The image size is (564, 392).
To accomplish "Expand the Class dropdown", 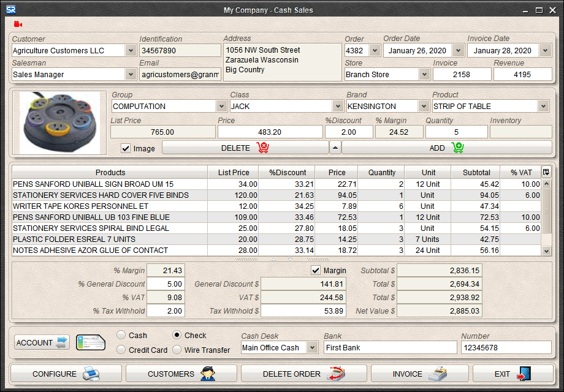I will coord(337,107).
